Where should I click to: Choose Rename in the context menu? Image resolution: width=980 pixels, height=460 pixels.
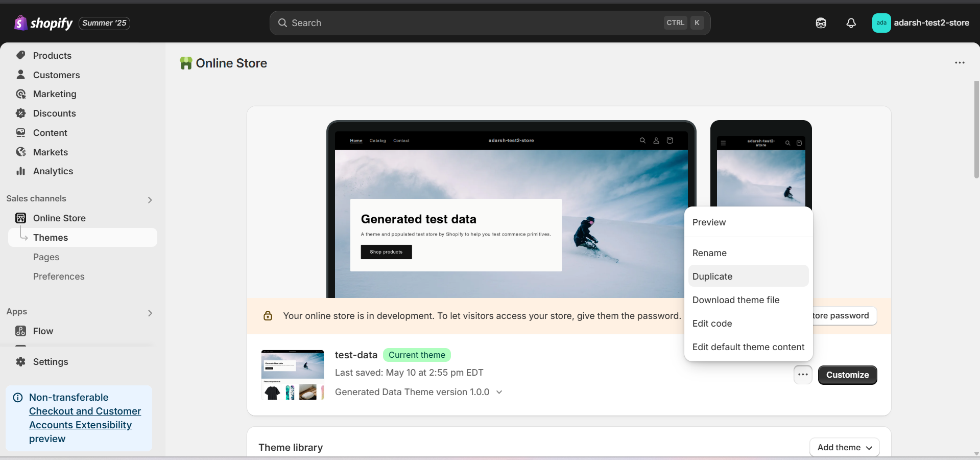[709, 252]
